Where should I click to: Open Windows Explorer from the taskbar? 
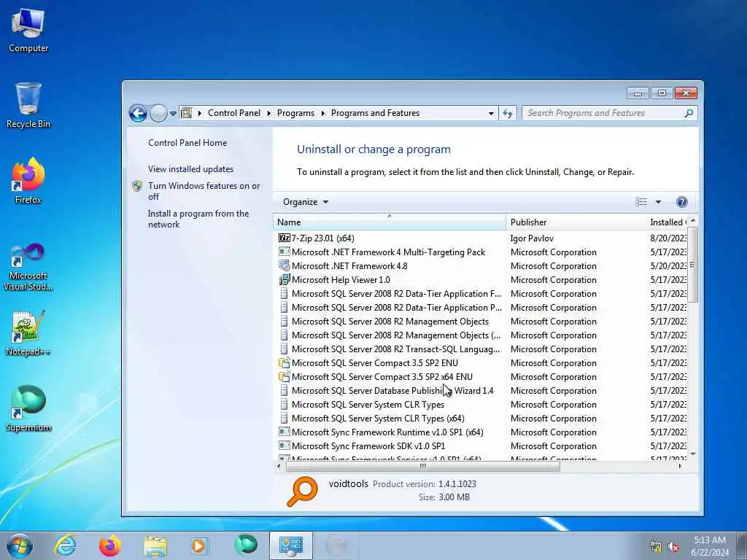click(155, 547)
